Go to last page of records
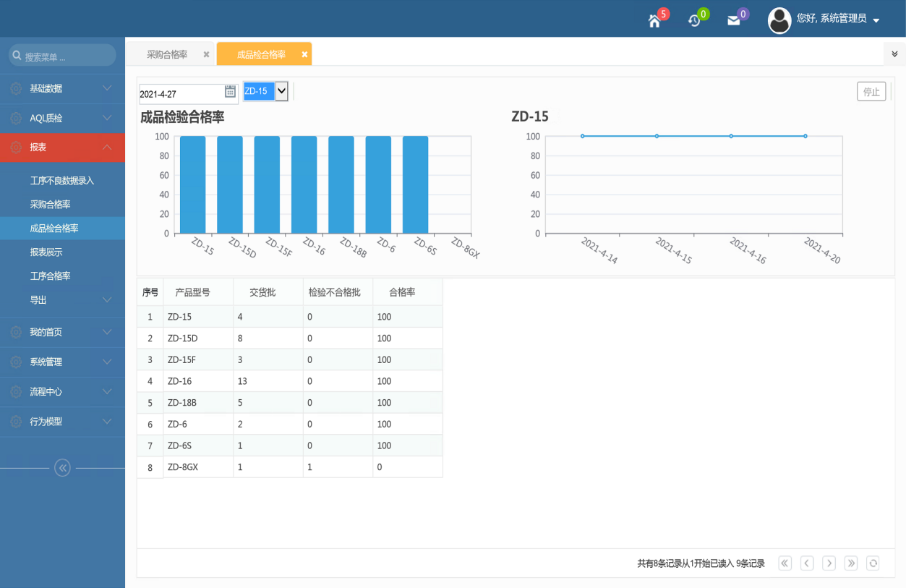This screenshot has width=906, height=588. click(x=851, y=563)
